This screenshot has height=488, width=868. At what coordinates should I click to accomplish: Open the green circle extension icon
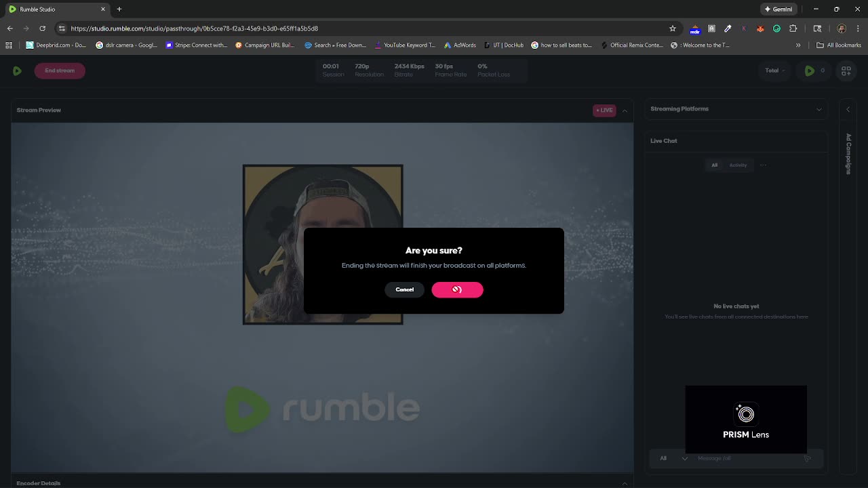tap(776, 28)
